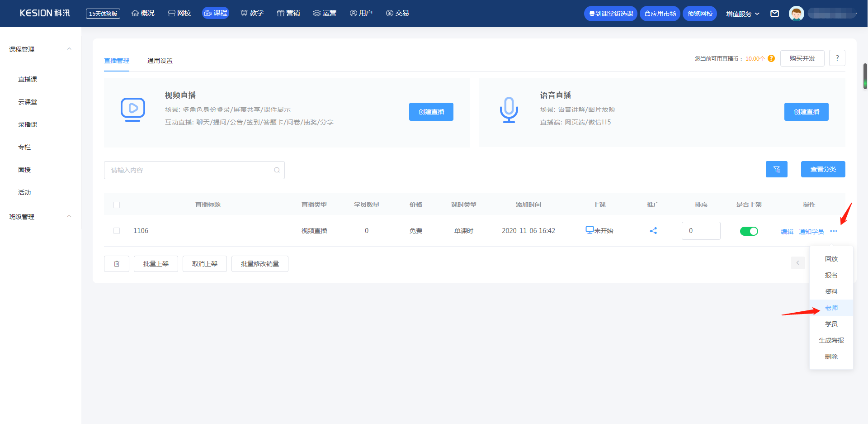
Task: Click the previous page arrow
Action: pyautogui.click(x=798, y=263)
